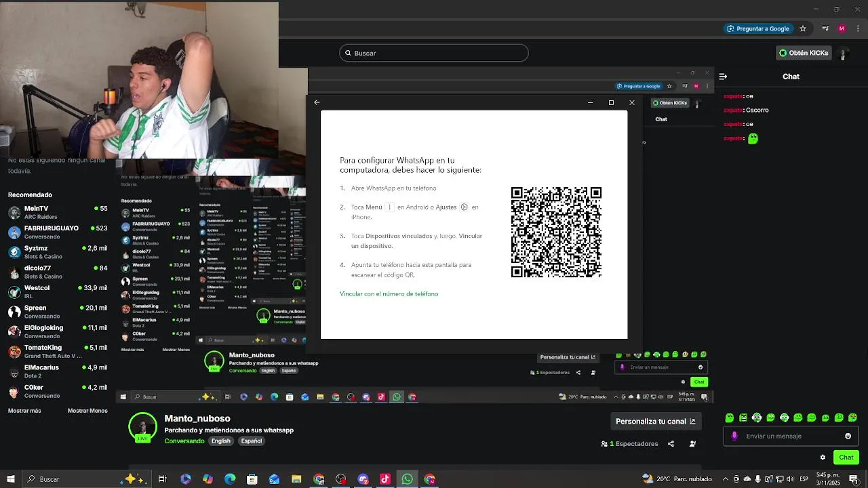Viewport: 868px width, 488px height.
Task: Collapse recommendations with outermost Mostrar Menos
Action: pos(87,411)
